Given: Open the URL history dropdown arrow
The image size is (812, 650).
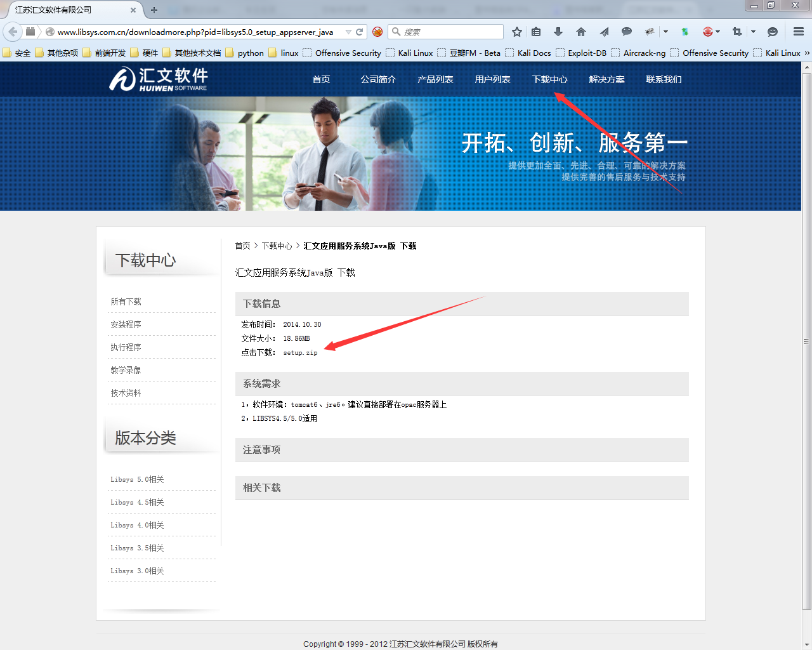Looking at the screenshot, I should 348,32.
